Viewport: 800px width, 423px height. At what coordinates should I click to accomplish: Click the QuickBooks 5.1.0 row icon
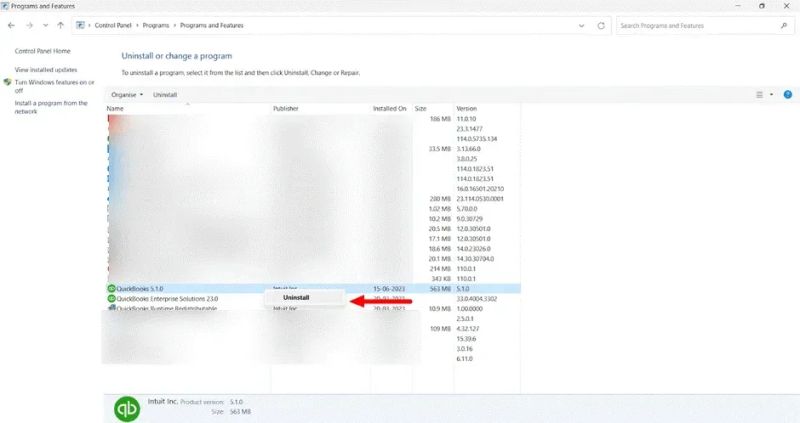[x=112, y=289]
